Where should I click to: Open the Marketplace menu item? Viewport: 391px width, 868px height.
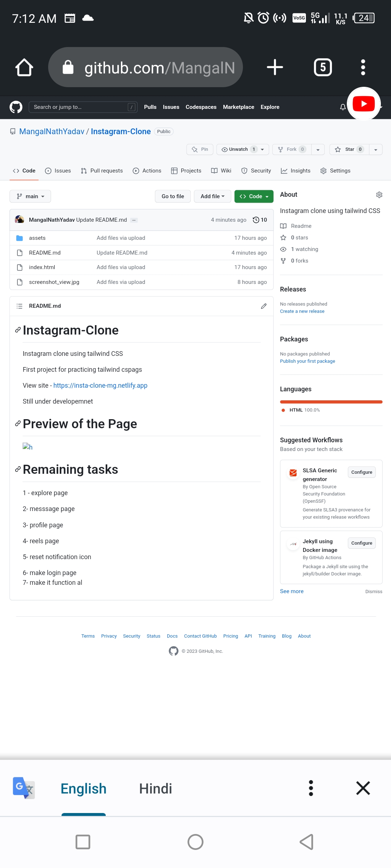click(x=238, y=107)
